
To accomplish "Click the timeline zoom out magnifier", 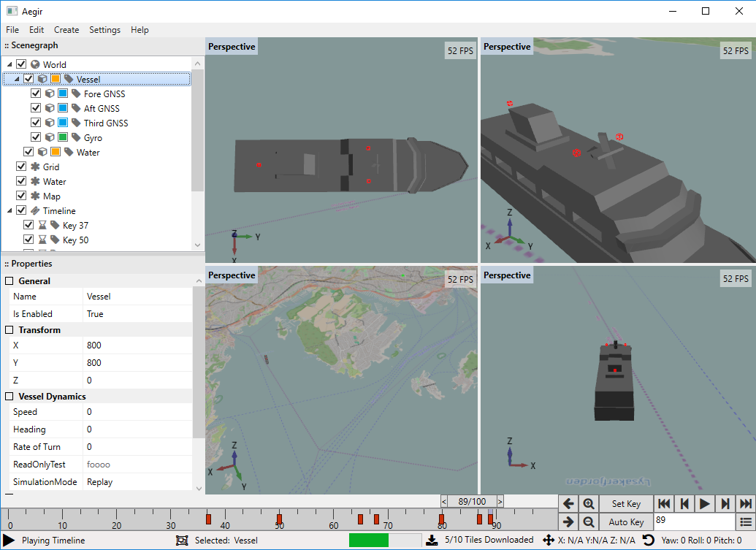I will [x=589, y=522].
